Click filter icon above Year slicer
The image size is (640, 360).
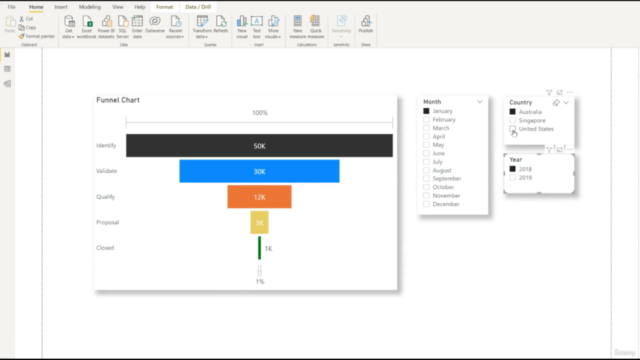coord(549,149)
